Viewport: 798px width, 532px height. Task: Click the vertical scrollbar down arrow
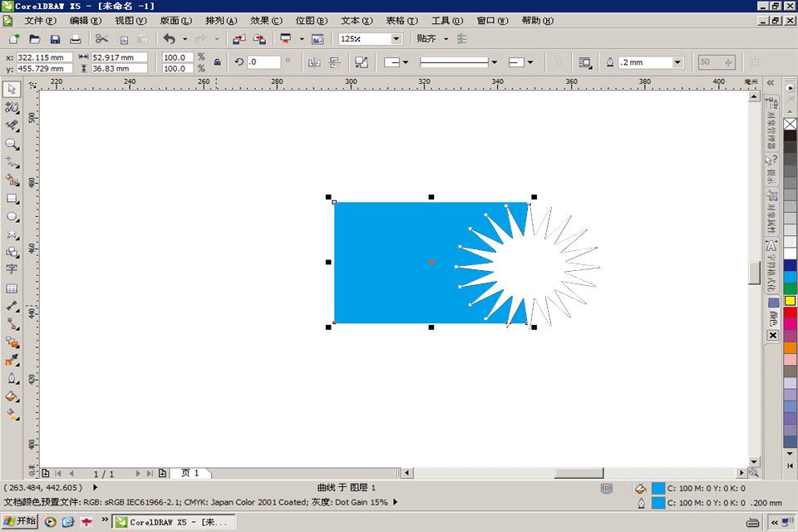pyautogui.click(x=754, y=461)
